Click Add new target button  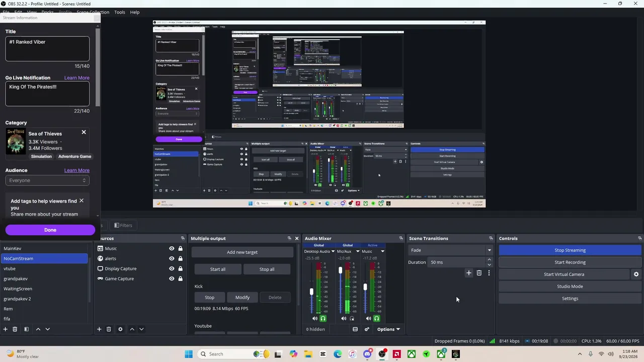[242, 252]
